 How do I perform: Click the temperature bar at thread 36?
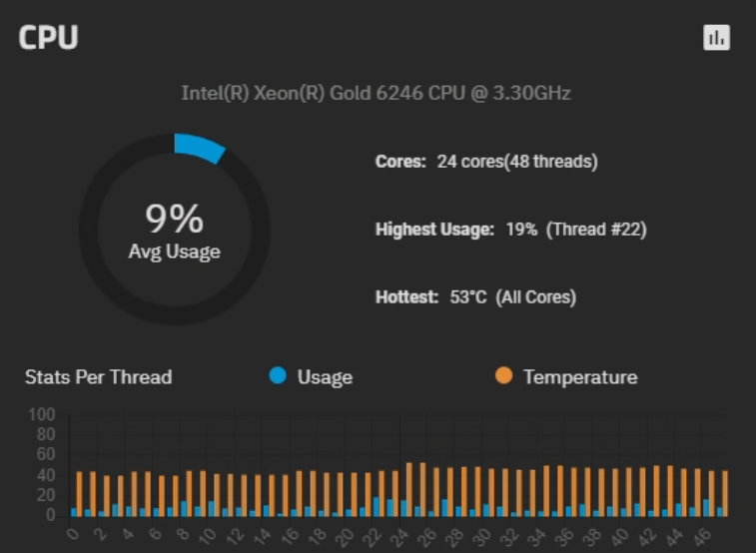pos(574,492)
